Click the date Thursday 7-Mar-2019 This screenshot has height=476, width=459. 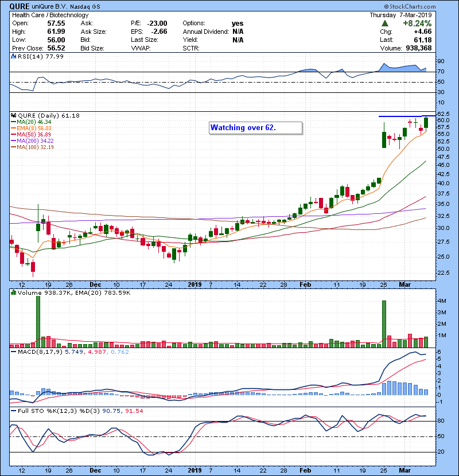pyautogui.click(x=400, y=15)
